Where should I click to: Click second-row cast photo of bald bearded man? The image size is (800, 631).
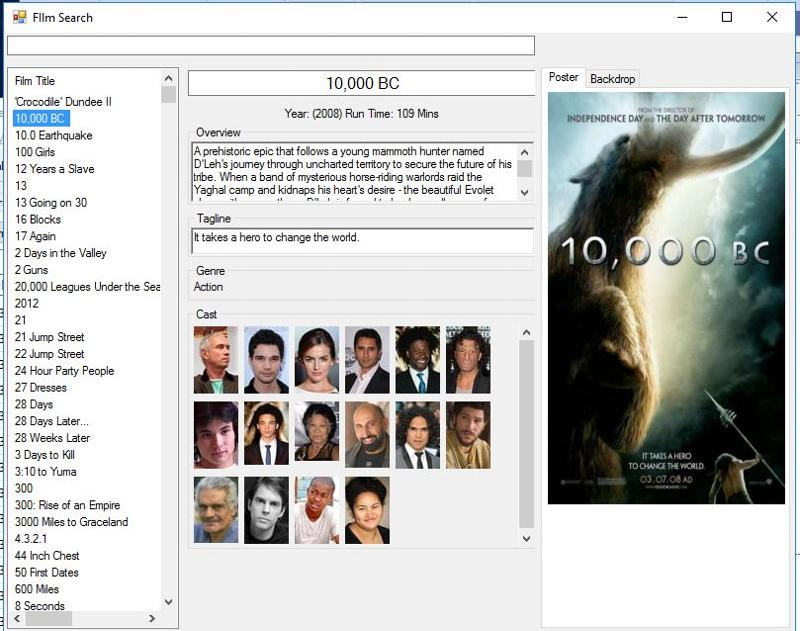[x=367, y=435]
